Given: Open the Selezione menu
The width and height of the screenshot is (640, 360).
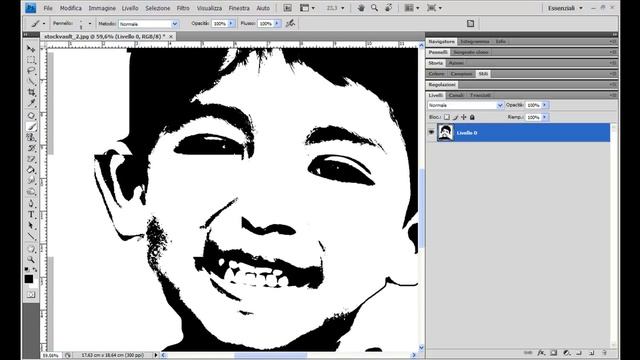Looking at the screenshot, I should tap(158, 8).
